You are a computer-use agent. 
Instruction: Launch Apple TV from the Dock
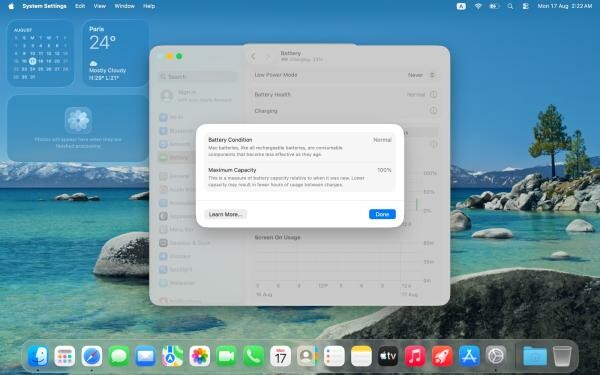tap(388, 356)
